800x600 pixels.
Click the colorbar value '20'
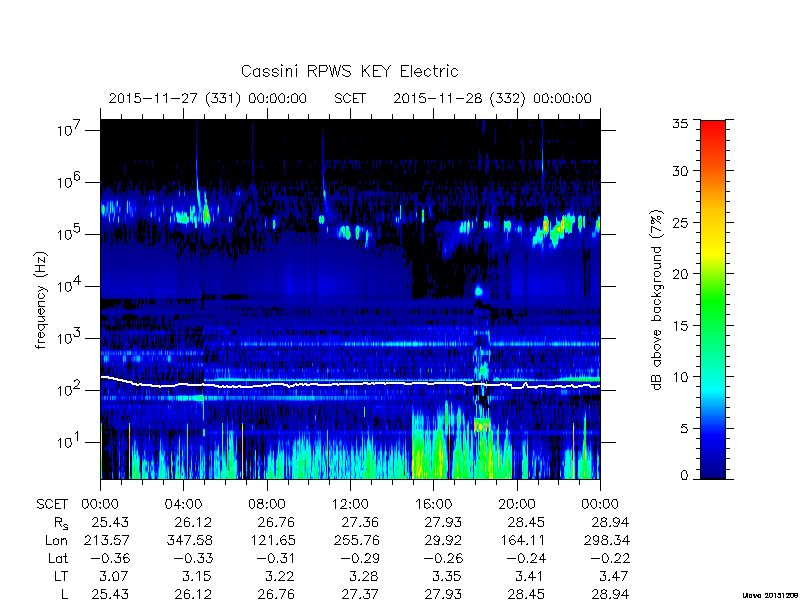coord(680,274)
